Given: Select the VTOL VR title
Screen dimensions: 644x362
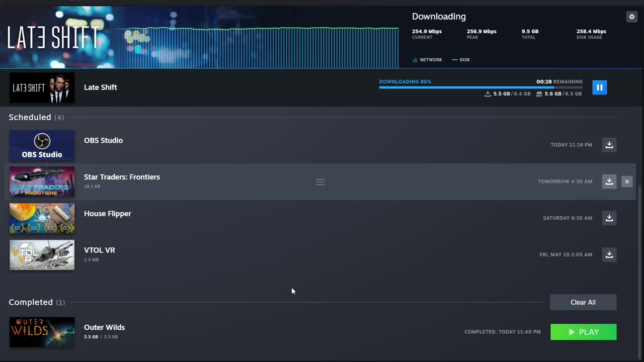Looking at the screenshot, I should point(100,250).
